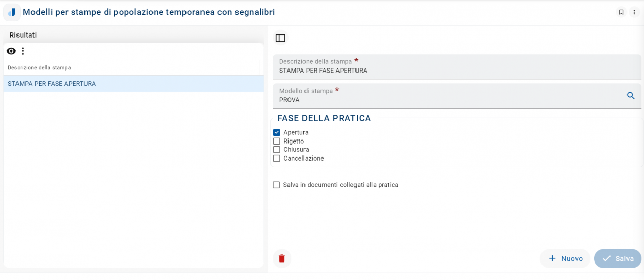Screen dimensions: 644x280
Task: Open the header three-dot options menu
Action: (634, 12)
